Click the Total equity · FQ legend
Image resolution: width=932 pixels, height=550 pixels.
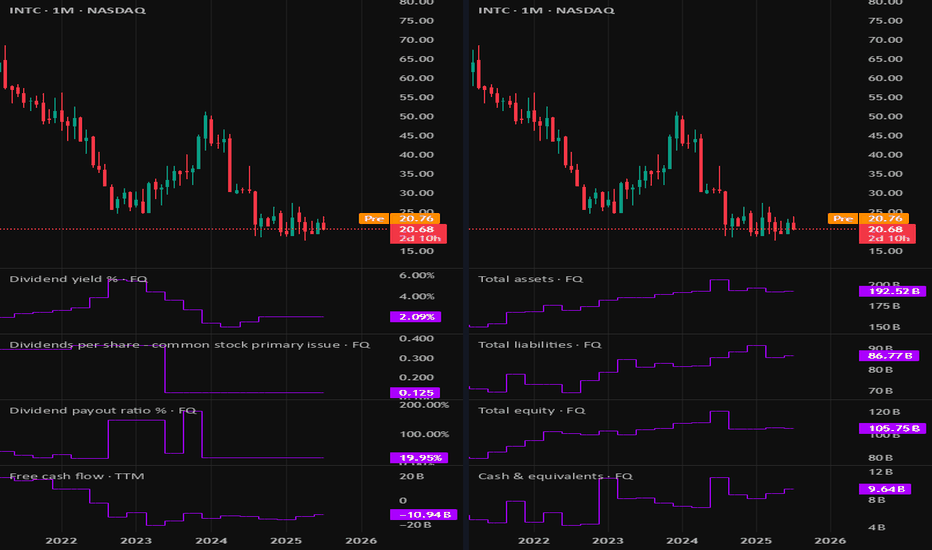tap(532, 410)
